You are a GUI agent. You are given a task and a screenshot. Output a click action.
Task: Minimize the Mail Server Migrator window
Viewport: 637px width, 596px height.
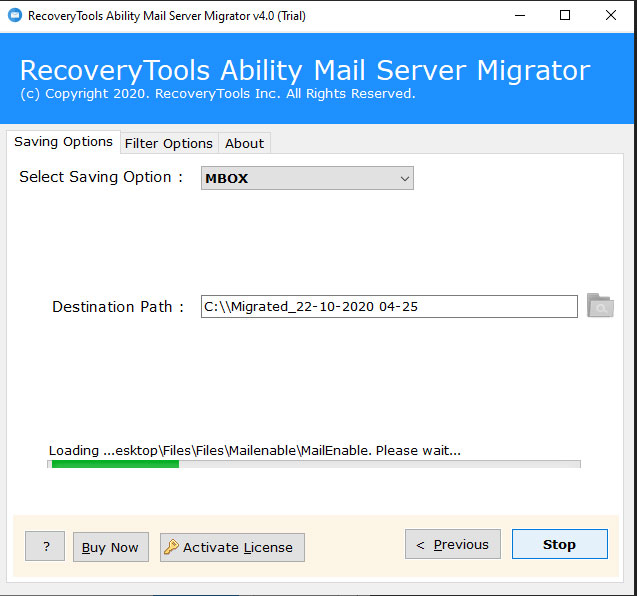pyautogui.click(x=518, y=16)
